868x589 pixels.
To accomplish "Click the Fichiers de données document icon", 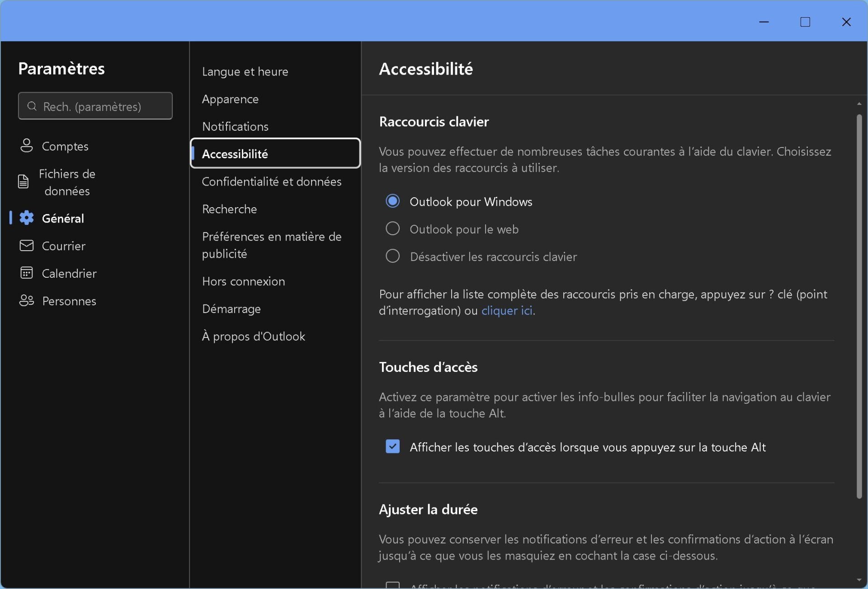I will click(23, 182).
